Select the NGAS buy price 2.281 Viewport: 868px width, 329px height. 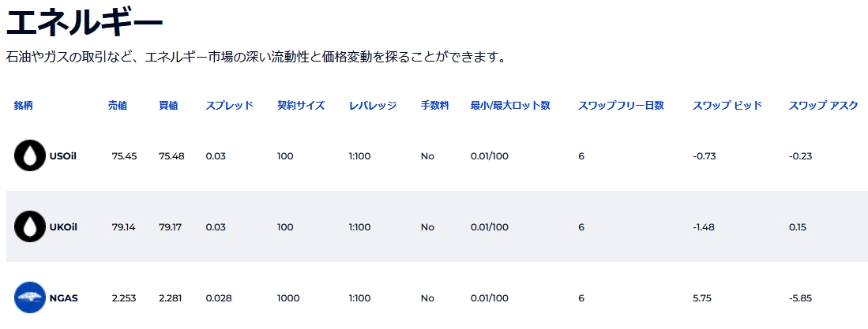pos(171,298)
